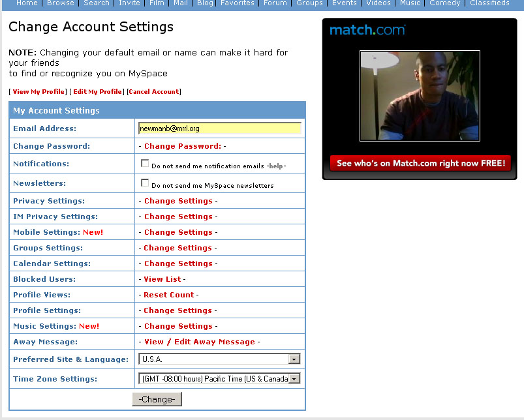The image size is (524, 420).
Task: View List of Blocked Users
Action: [162, 279]
